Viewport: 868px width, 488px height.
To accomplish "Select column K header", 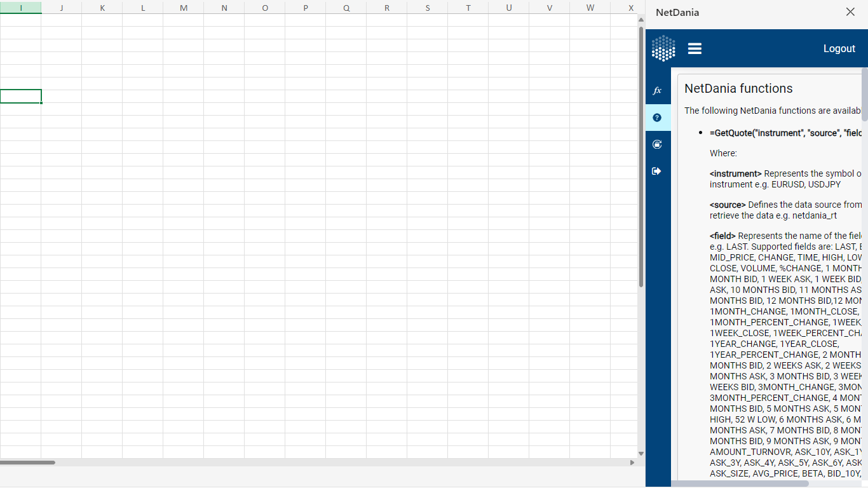I will (102, 8).
